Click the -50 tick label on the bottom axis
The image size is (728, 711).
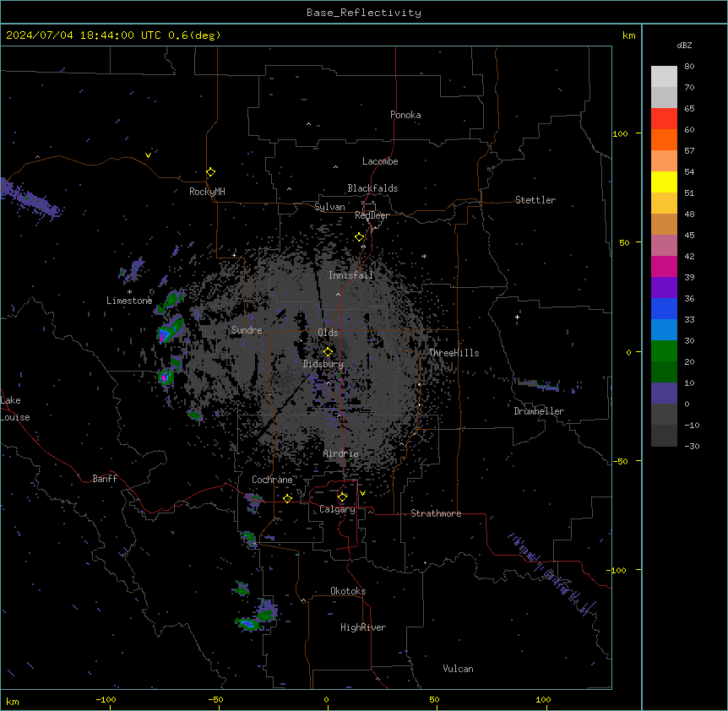[215, 699]
